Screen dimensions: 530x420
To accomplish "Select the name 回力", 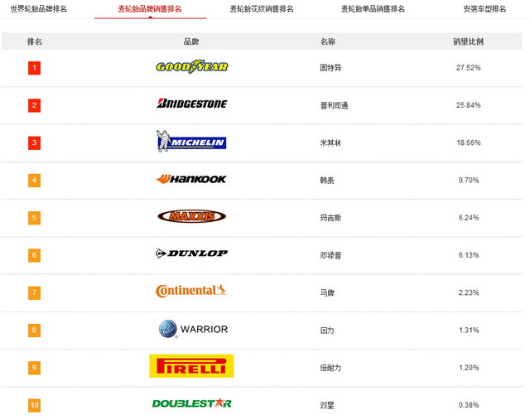I will coord(327,331).
